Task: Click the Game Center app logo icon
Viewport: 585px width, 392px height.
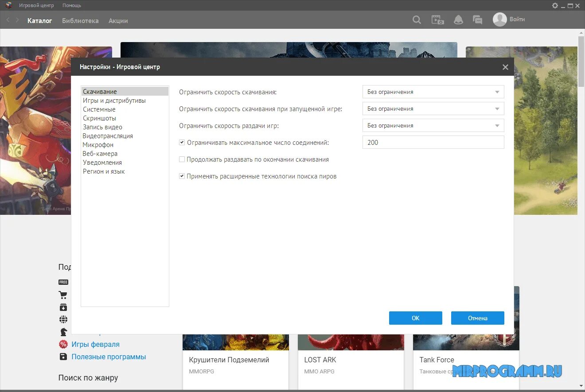Action: coord(8,5)
